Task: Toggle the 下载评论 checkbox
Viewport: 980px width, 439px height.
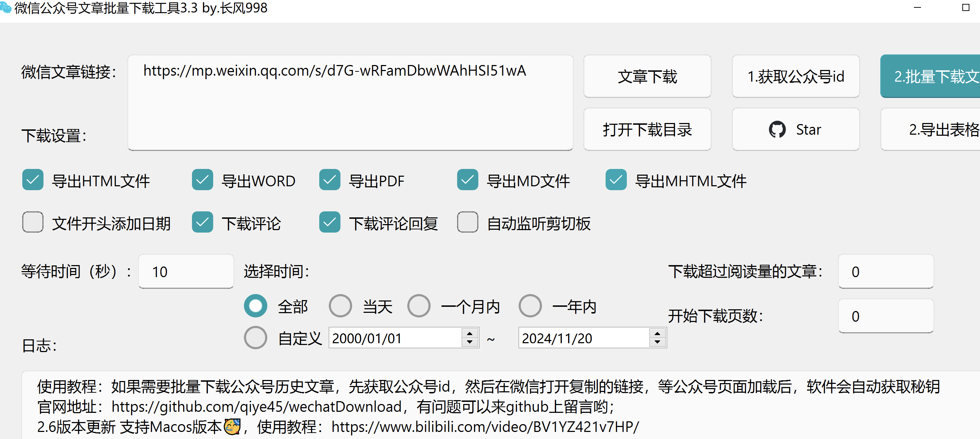Action: [x=202, y=222]
